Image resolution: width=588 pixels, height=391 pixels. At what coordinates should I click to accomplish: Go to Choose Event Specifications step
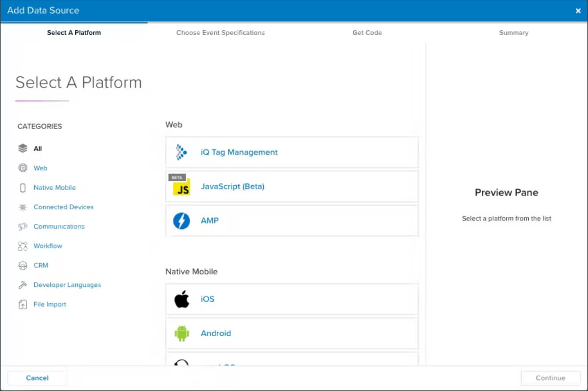point(221,33)
